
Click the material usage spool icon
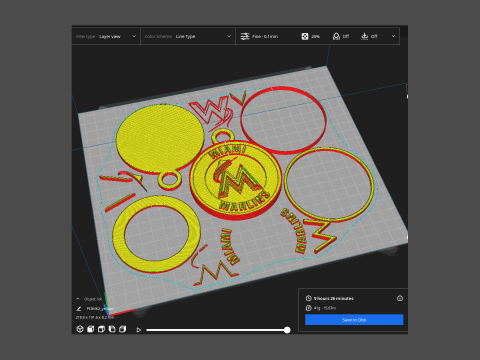(309, 308)
